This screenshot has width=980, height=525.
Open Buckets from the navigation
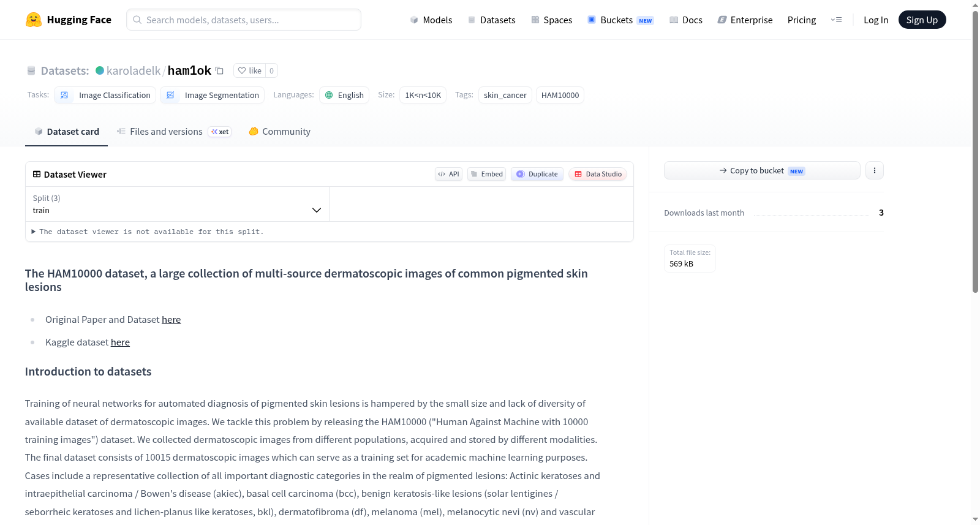click(620, 20)
